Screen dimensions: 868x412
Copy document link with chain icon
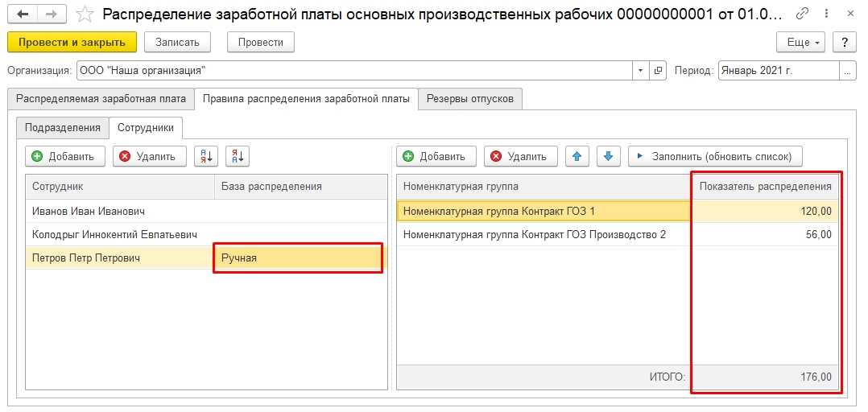800,14
